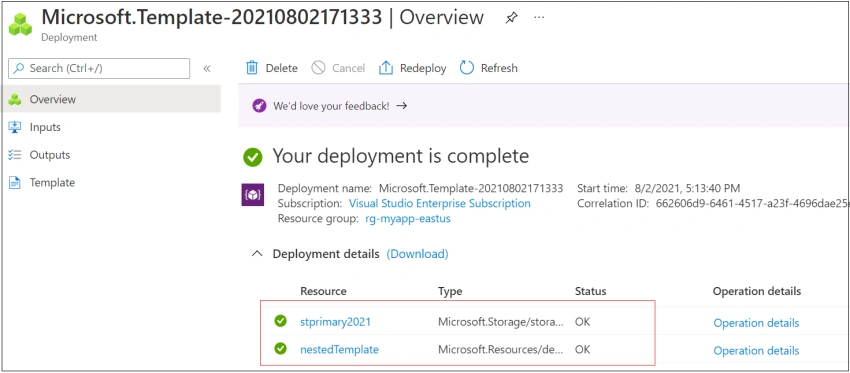Click OK status for stprimary2021 row

[582, 321]
